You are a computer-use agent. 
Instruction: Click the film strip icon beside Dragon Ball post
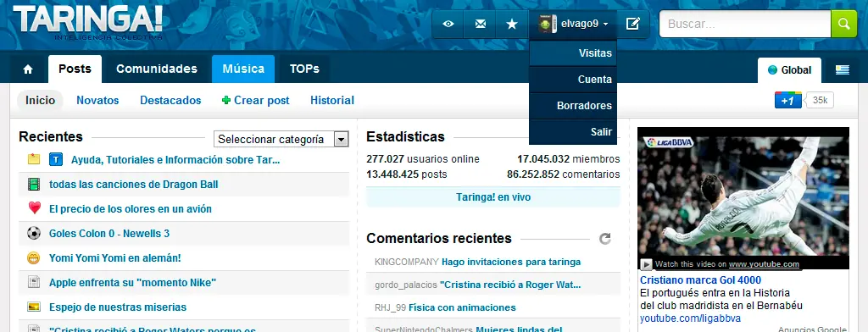(34, 185)
